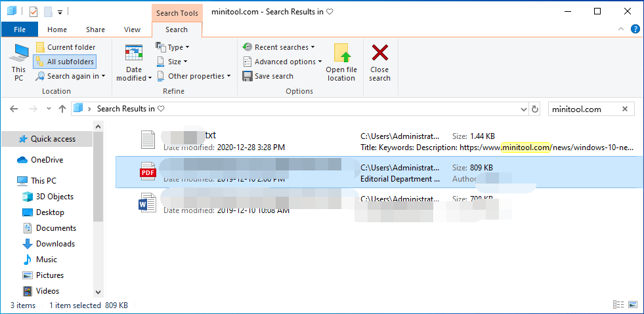Select Quick access in navigation pane
The image size is (644, 314).
(x=47, y=139)
